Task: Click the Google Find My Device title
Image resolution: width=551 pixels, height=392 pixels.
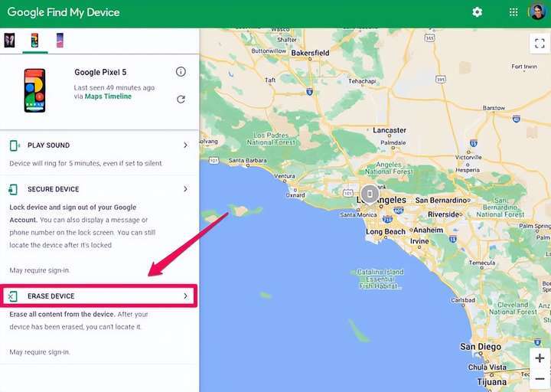Action: pos(64,12)
